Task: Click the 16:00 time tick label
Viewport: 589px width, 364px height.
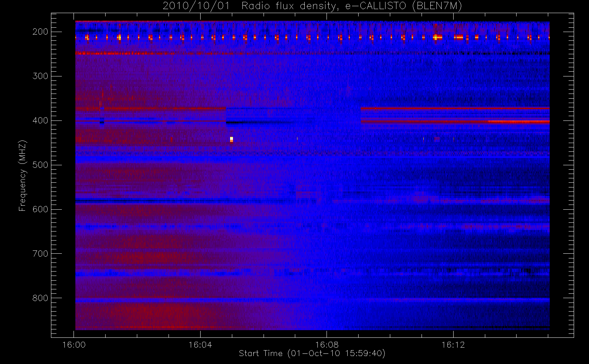Action: click(74, 345)
